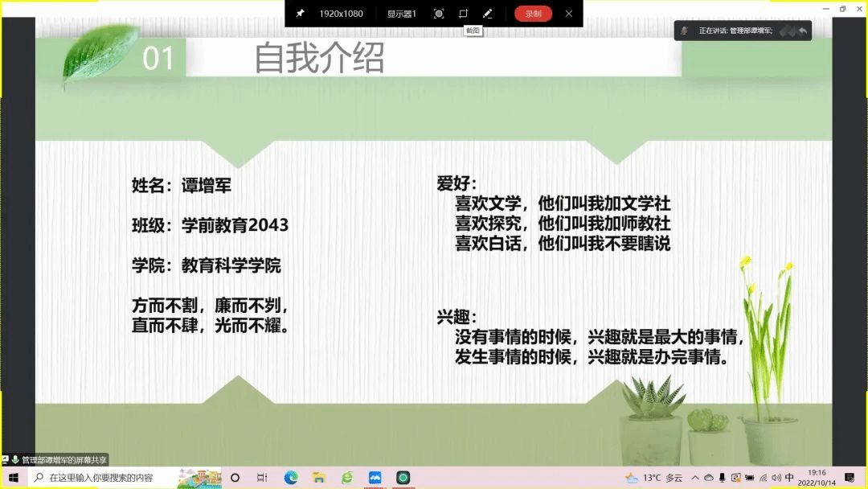Click the fullscreen capture target icon
The image size is (868, 489).
point(439,14)
